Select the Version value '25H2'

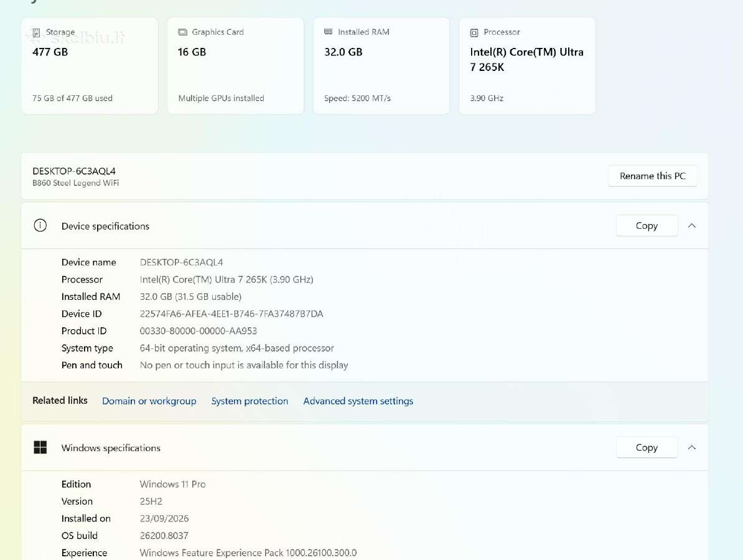point(151,502)
